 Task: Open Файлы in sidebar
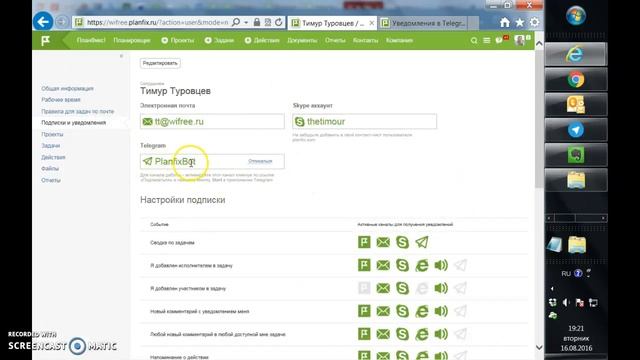pos(50,169)
